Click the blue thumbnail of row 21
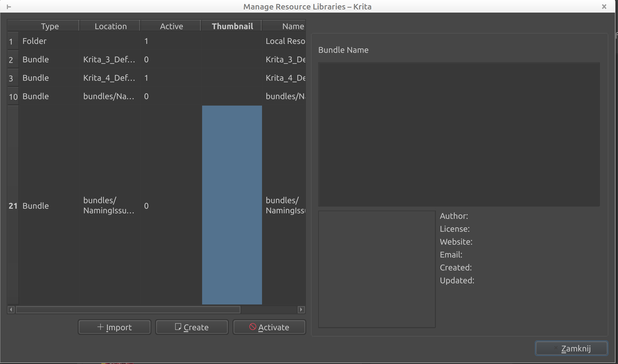 coord(232,205)
